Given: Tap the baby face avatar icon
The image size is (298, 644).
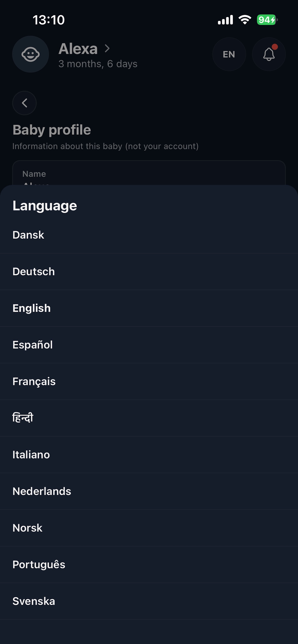Looking at the screenshot, I should pos(30,54).
